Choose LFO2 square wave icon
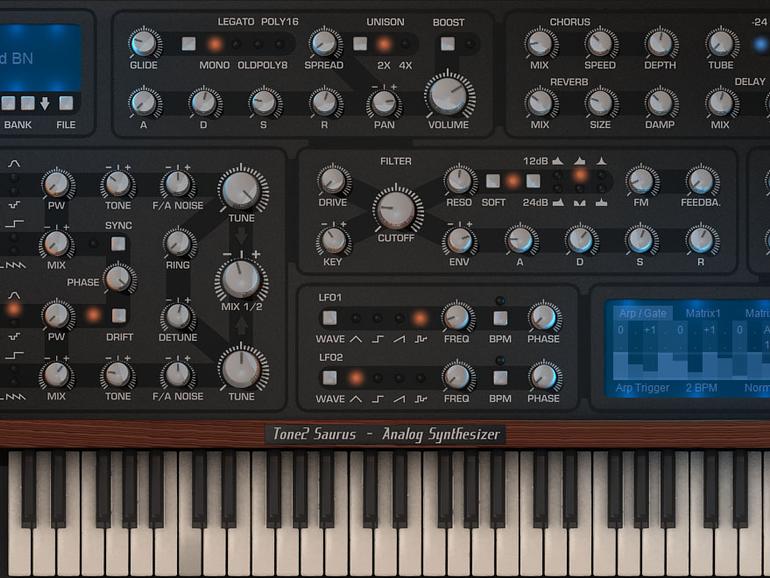The height and width of the screenshot is (578, 770). click(377, 399)
